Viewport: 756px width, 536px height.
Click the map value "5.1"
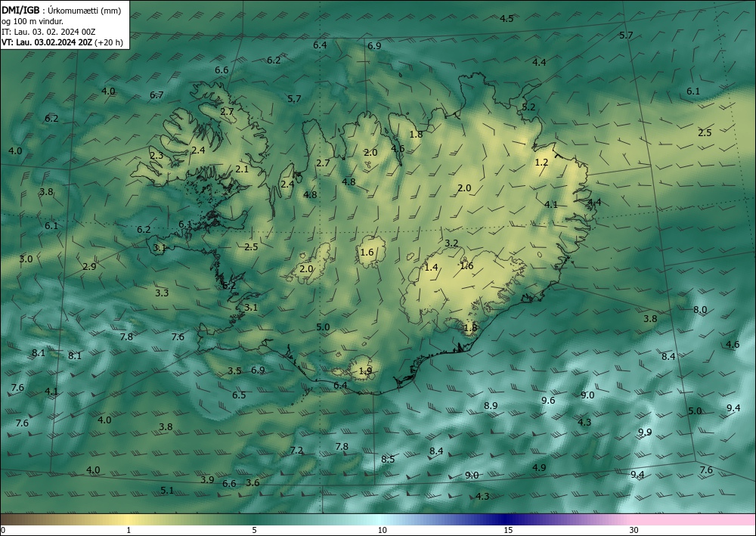pyautogui.click(x=167, y=490)
